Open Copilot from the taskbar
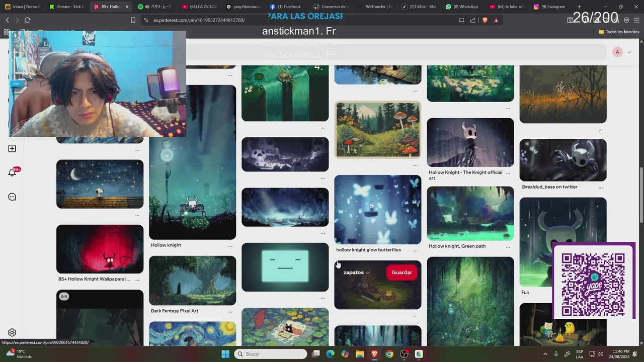 (345, 354)
